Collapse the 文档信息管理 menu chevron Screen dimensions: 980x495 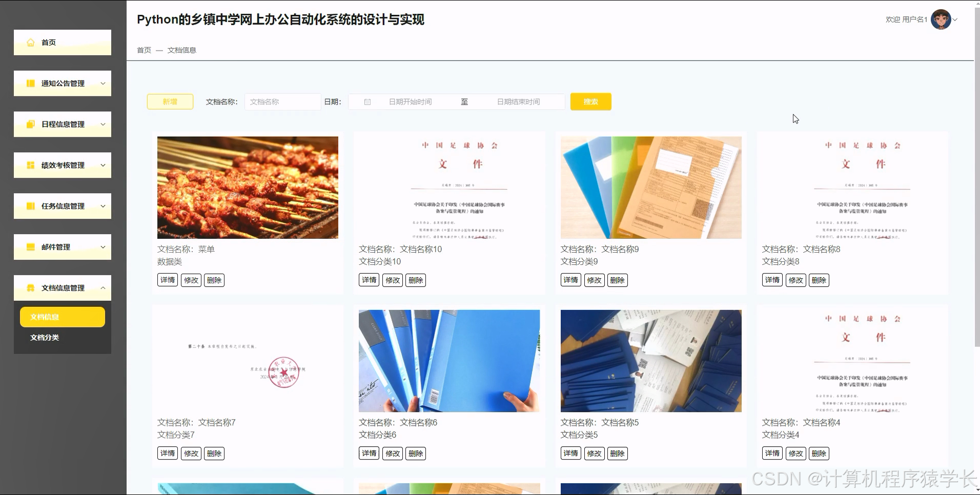pyautogui.click(x=104, y=287)
